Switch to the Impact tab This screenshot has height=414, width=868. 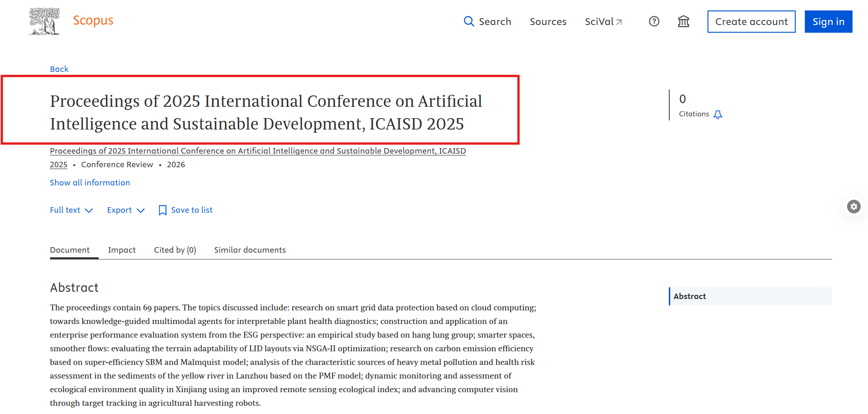point(121,250)
